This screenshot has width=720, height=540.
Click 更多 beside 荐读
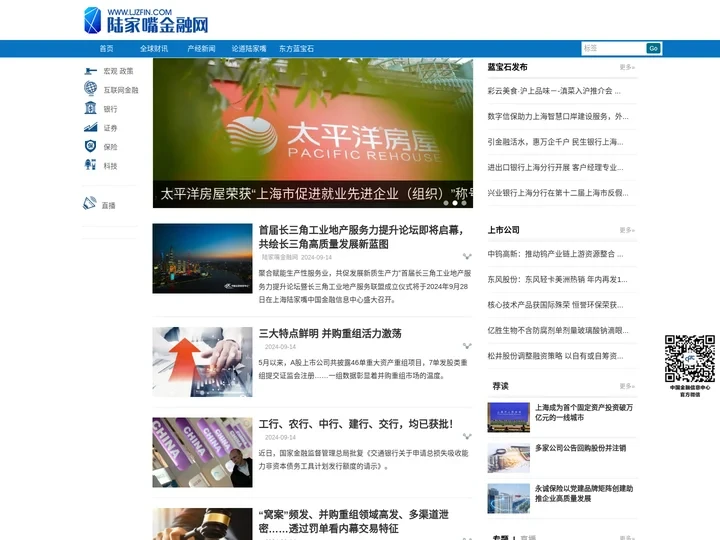[627, 386]
